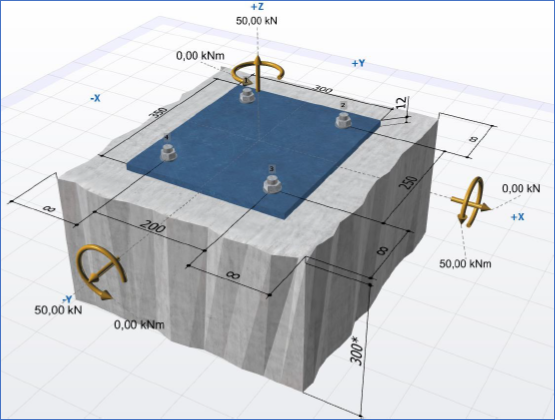Screen dimensions: 555x420
Task: Select the +Z axis label
Action: coord(257,7)
